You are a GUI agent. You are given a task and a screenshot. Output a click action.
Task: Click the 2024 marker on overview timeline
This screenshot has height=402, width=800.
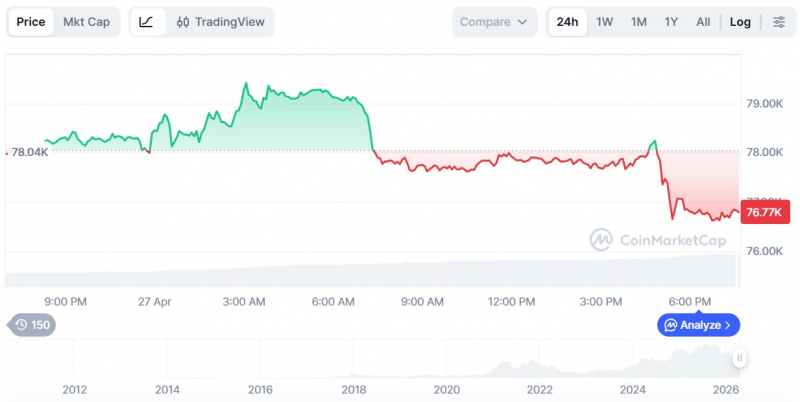[633, 390]
